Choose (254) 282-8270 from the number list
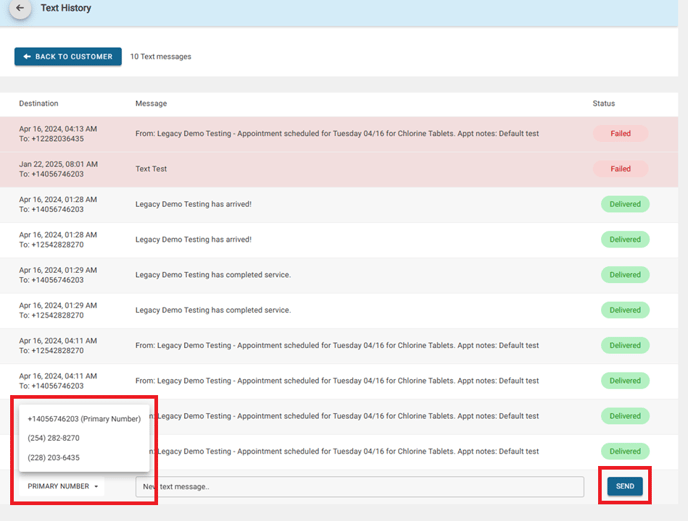The width and height of the screenshot is (688, 521). tap(54, 438)
